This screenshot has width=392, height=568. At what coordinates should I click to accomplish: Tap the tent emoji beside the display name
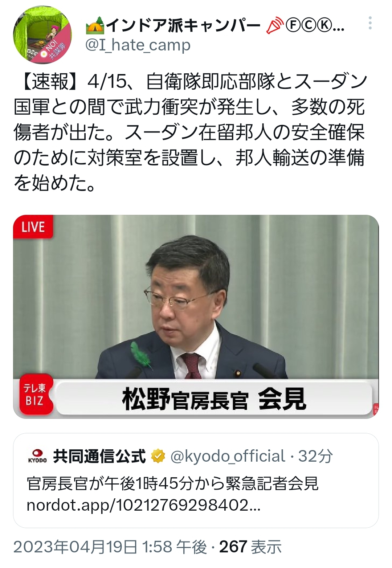point(95,26)
